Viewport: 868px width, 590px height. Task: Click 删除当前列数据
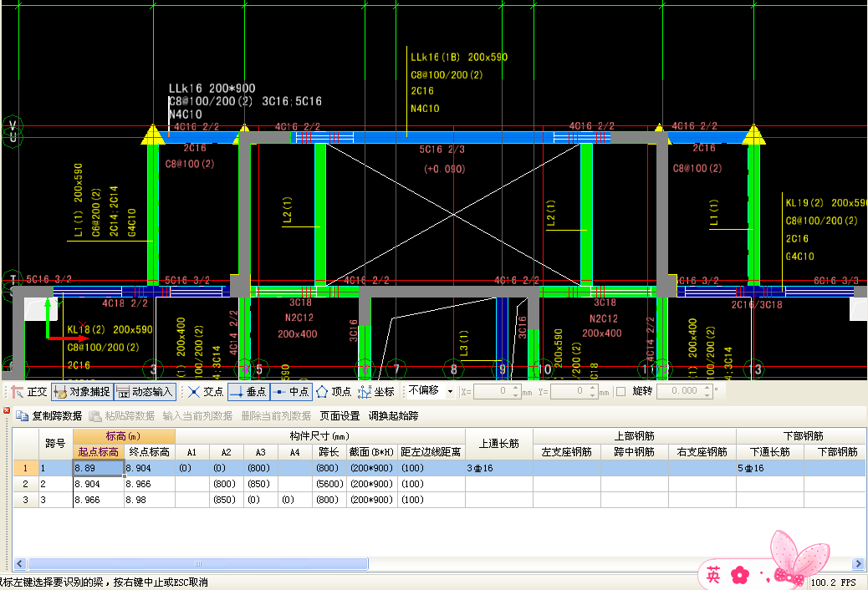coord(276,415)
